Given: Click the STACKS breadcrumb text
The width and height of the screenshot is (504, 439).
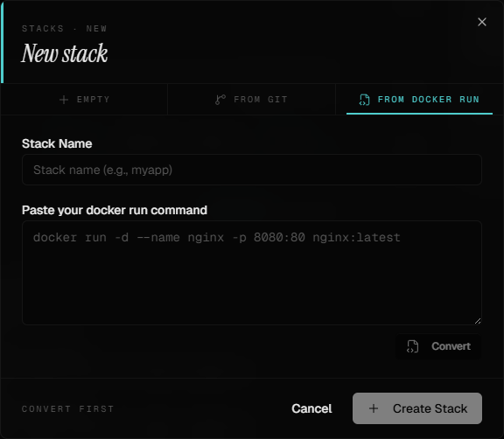Looking at the screenshot, I should [43, 29].
